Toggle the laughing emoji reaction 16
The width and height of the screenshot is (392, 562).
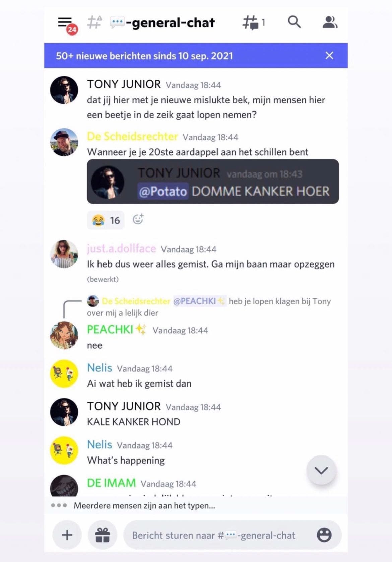(106, 220)
